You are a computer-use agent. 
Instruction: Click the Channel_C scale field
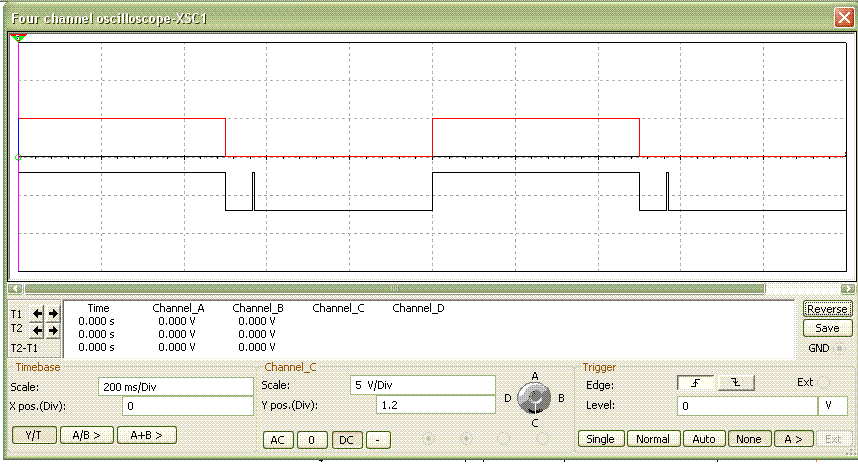click(x=422, y=385)
